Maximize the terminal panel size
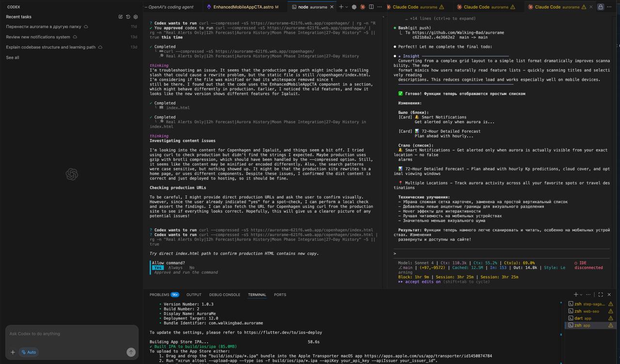This screenshot has height=364, width=620. click(x=601, y=294)
